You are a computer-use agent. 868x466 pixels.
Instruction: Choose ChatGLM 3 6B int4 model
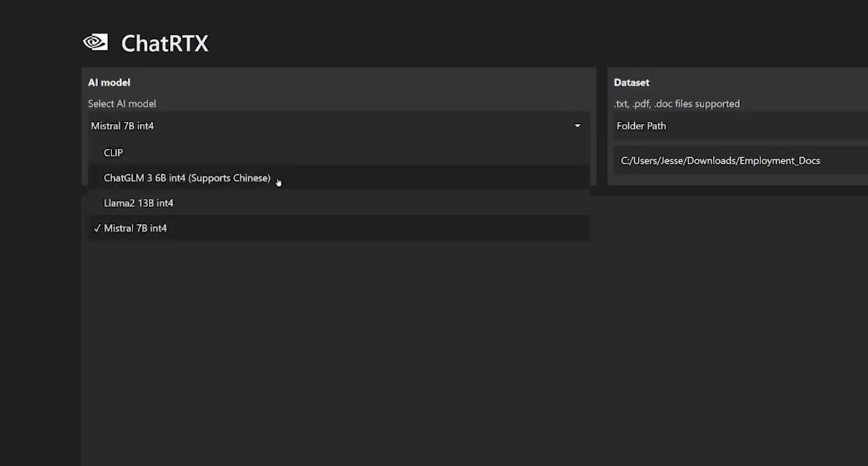pos(187,178)
